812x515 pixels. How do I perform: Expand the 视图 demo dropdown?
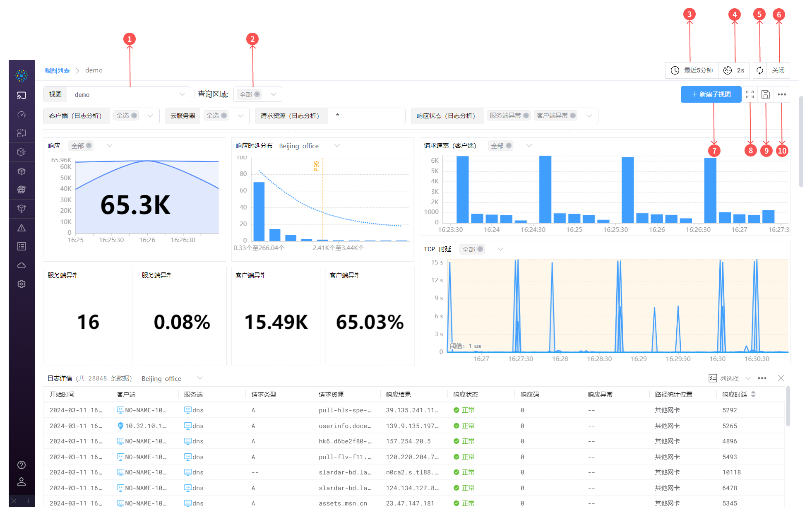point(182,94)
